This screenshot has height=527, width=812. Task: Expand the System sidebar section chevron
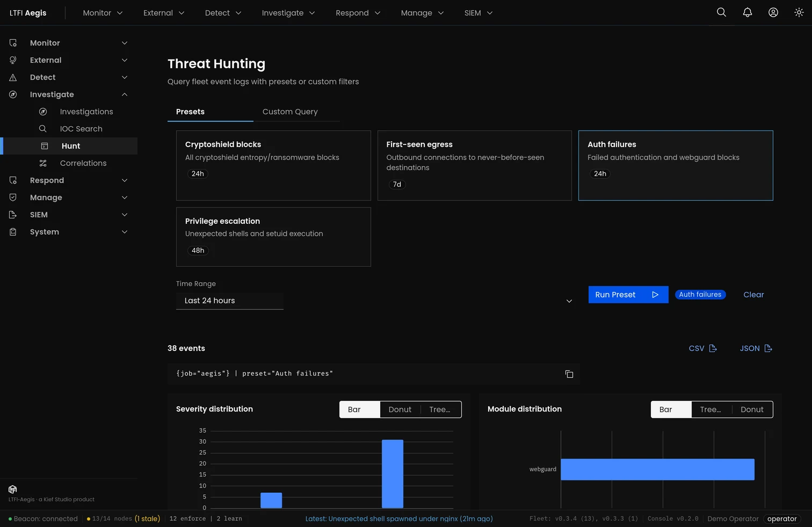(125, 232)
